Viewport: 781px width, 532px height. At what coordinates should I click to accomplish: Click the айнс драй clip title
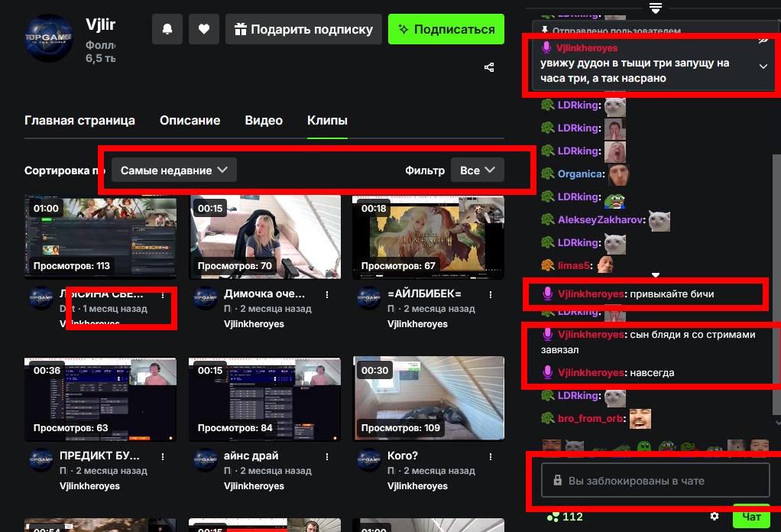[x=251, y=456]
